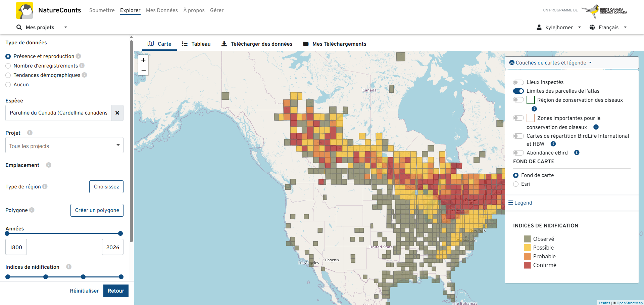Click info icon beside Projet label
The image size is (644, 305).
(x=30, y=133)
